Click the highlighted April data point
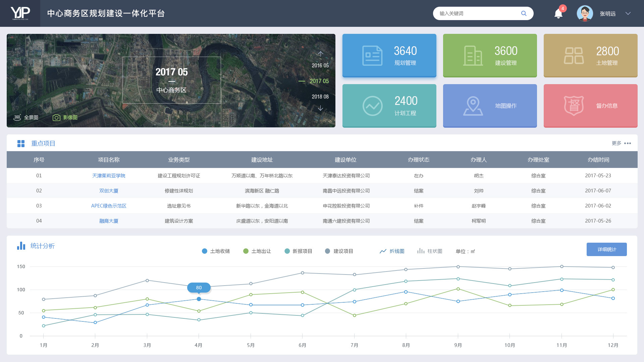Viewport: 644px width, 362px height. pyautogui.click(x=199, y=299)
